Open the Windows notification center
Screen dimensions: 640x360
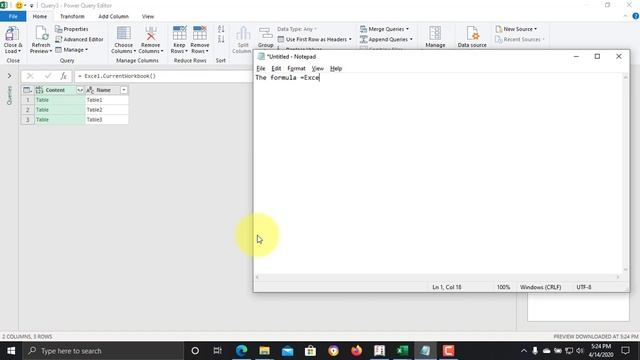(x=625, y=351)
